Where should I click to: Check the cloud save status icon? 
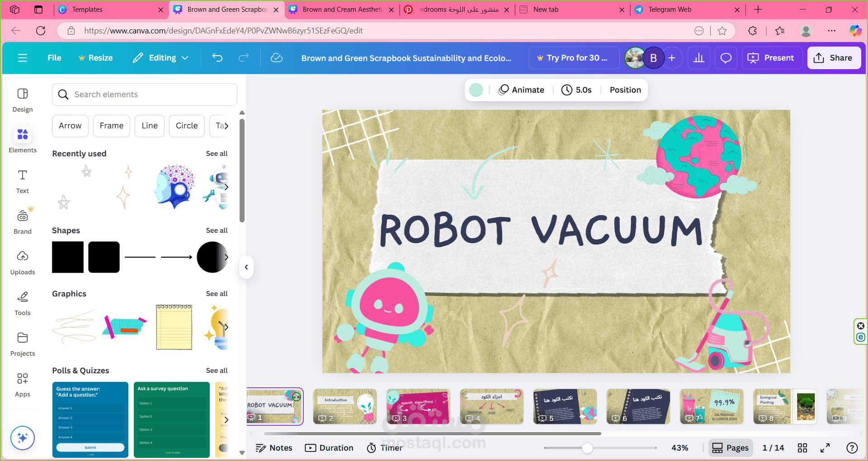[x=277, y=58]
